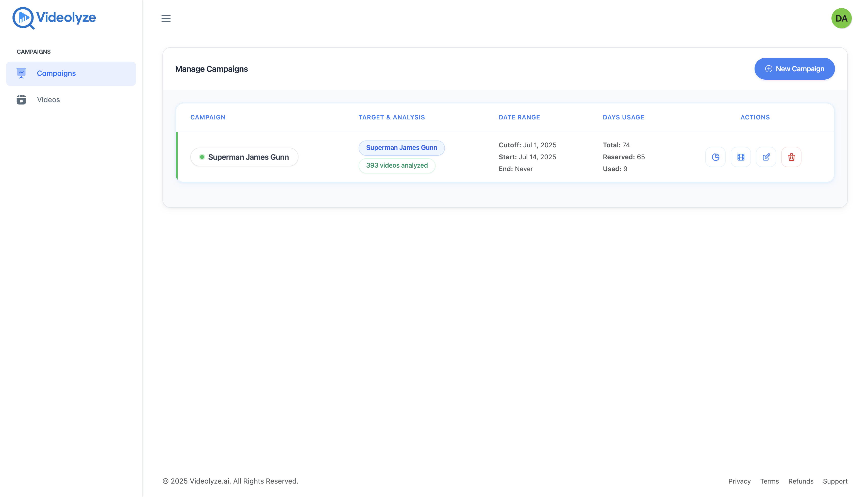Open the DA user avatar menu
Viewport: 868px width, 497px height.
pos(841,19)
